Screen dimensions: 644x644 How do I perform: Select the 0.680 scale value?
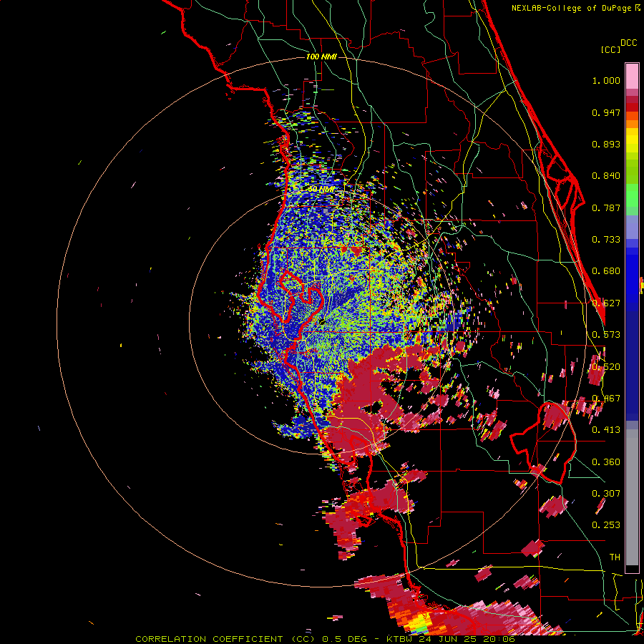[x=606, y=271]
